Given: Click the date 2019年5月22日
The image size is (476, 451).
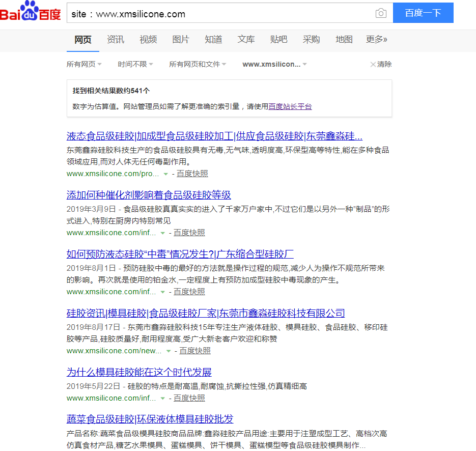Looking at the screenshot, I should [93, 386].
